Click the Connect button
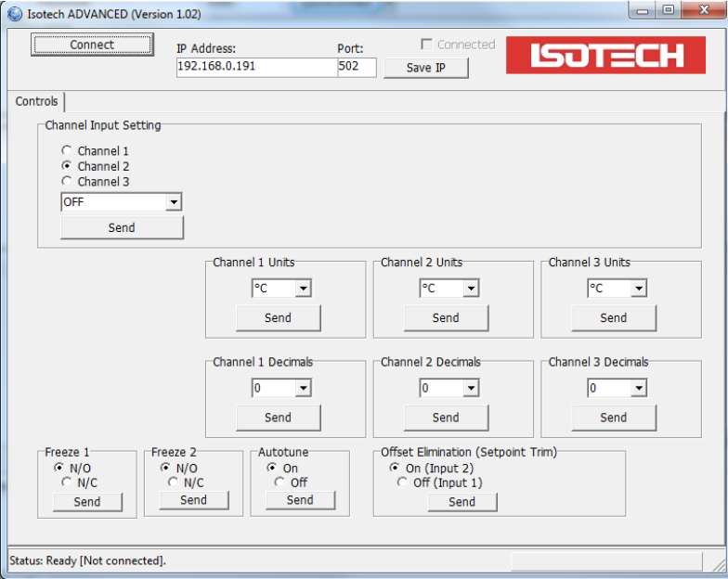The image size is (728, 579). (92, 45)
